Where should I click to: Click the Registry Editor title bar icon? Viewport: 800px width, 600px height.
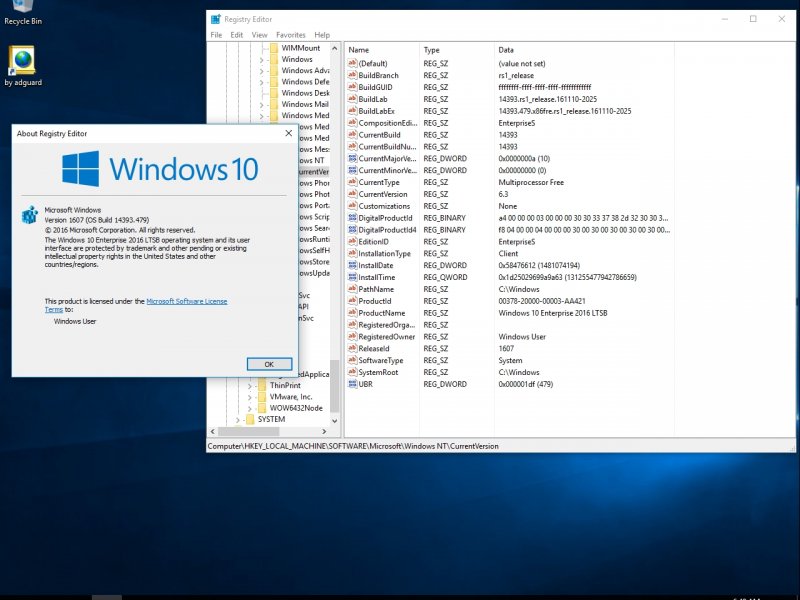(216, 19)
